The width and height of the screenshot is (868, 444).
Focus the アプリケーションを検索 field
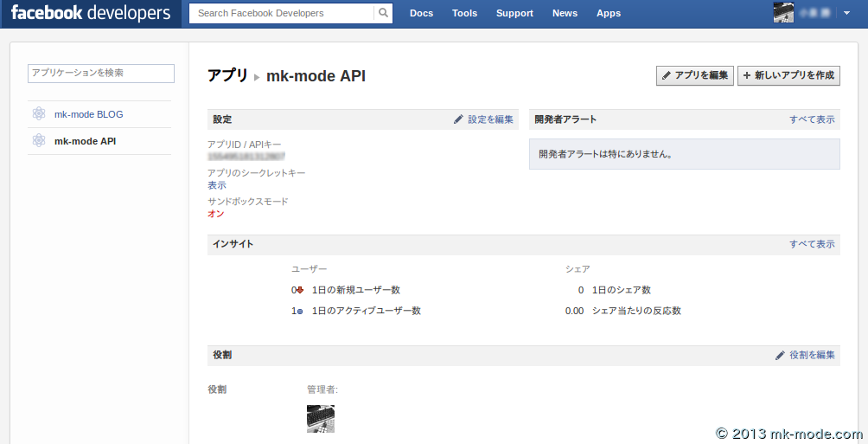pos(101,74)
